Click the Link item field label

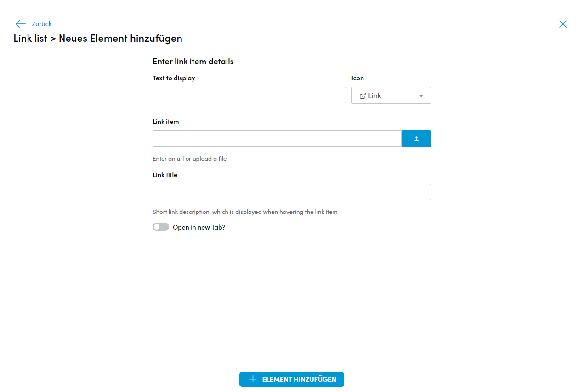tap(166, 122)
